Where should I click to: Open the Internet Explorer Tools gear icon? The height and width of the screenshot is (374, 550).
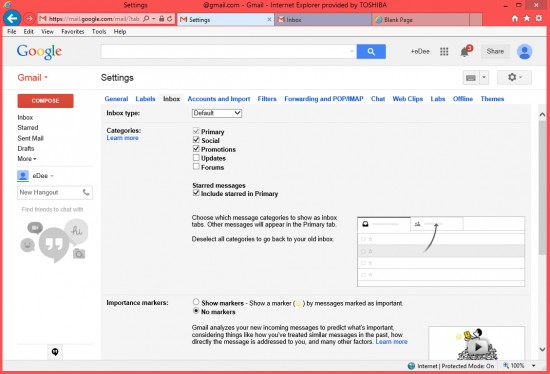(x=539, y=18)
